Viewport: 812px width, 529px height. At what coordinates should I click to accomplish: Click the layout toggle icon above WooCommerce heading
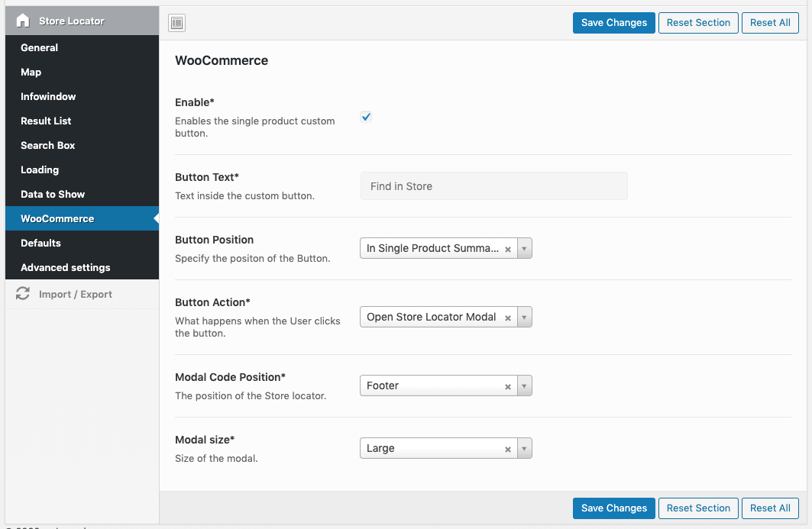176,23
